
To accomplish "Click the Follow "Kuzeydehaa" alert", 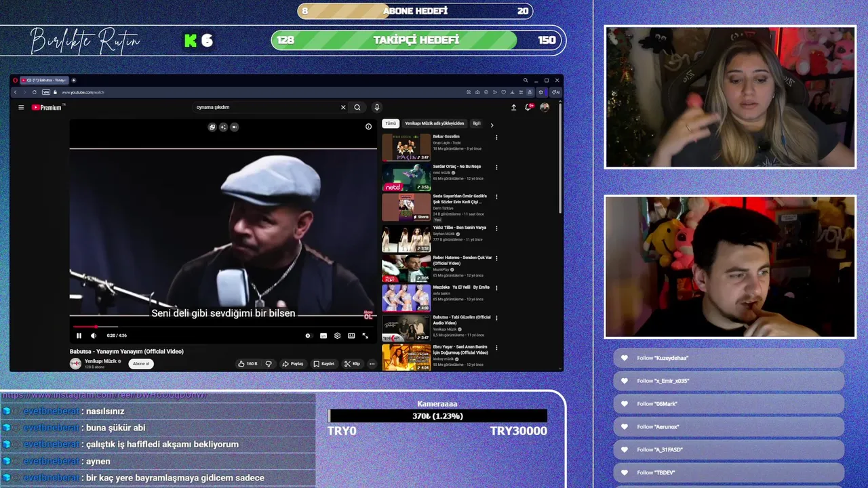I will click(729, 358).
